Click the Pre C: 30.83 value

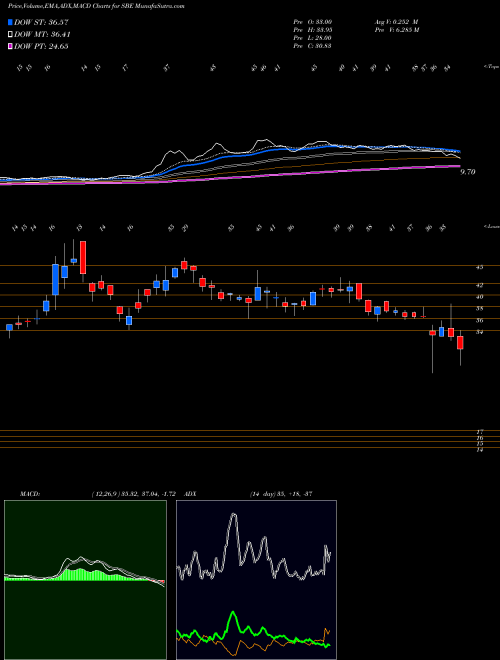tap(313, 46)
